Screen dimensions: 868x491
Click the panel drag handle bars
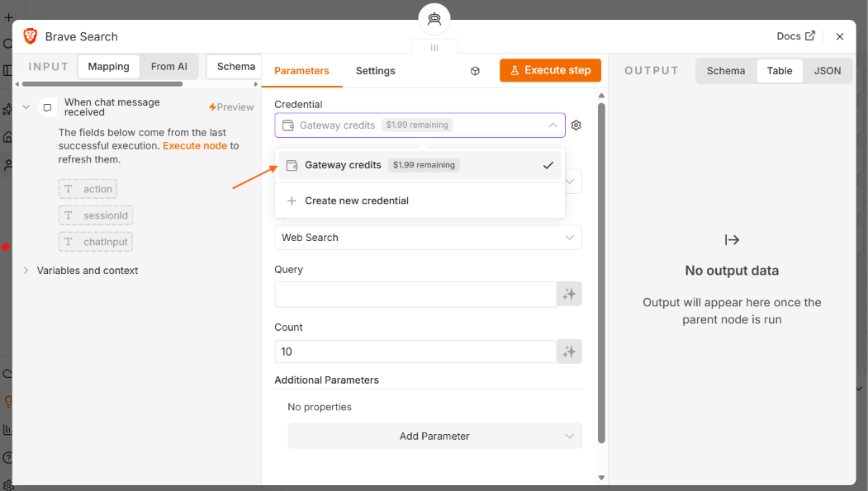click(x=434, y=48)
